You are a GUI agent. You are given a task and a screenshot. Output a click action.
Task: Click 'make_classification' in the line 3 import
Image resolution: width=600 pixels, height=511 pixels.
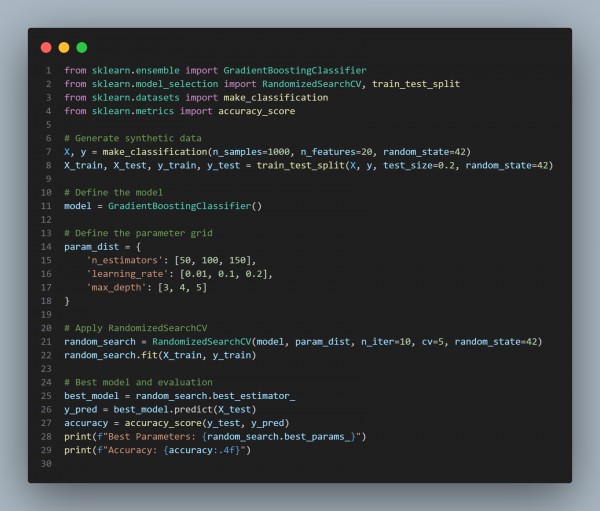[276, 98]
